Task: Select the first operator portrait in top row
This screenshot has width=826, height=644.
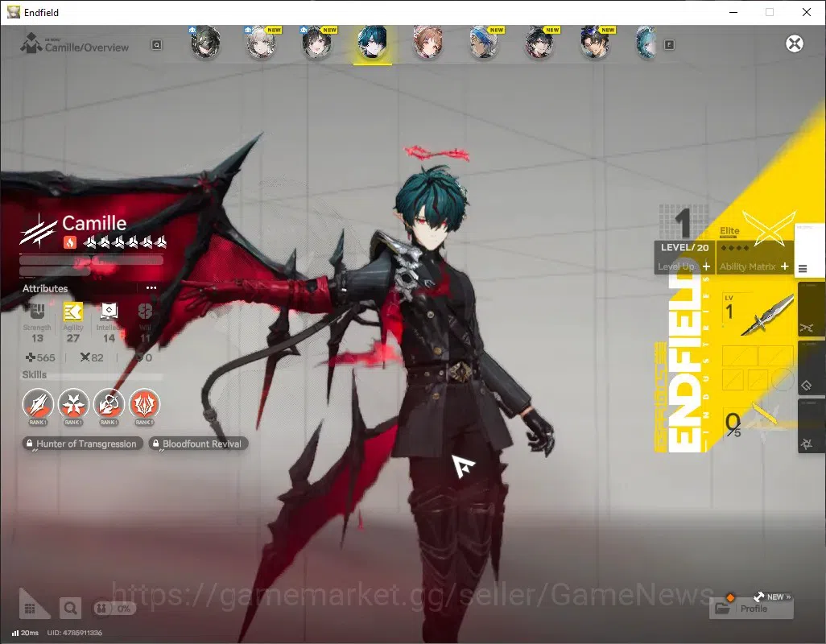Action: click(205, 43)
